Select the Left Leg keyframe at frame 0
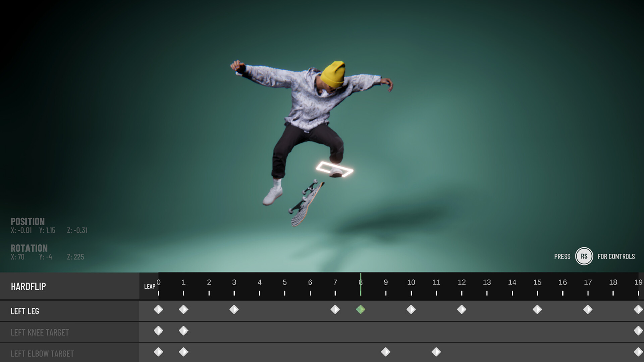This screenshot has height=362, width=644. coord(158,310)
